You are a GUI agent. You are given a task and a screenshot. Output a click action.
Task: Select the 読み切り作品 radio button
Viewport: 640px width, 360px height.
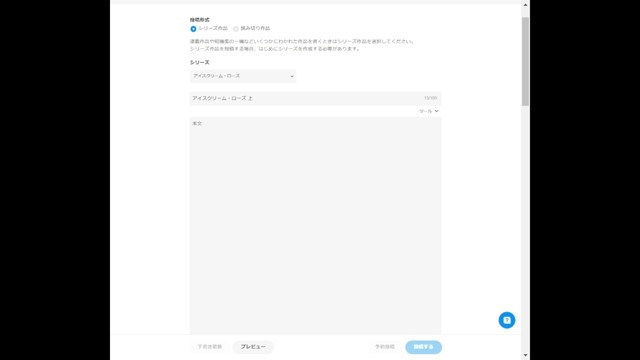[236, 29]
